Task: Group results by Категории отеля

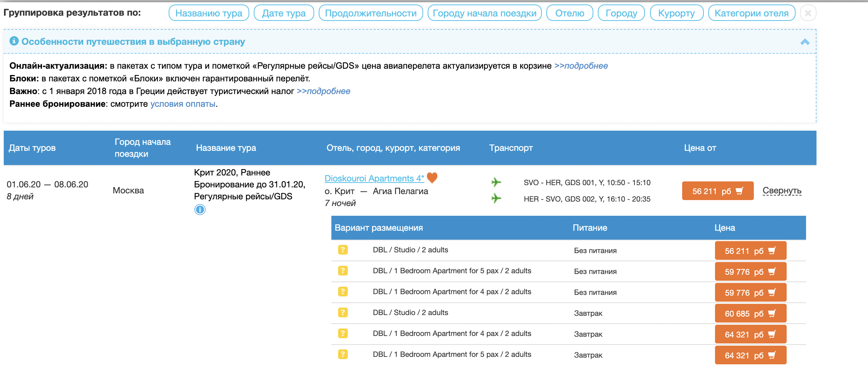Action: 751,13
